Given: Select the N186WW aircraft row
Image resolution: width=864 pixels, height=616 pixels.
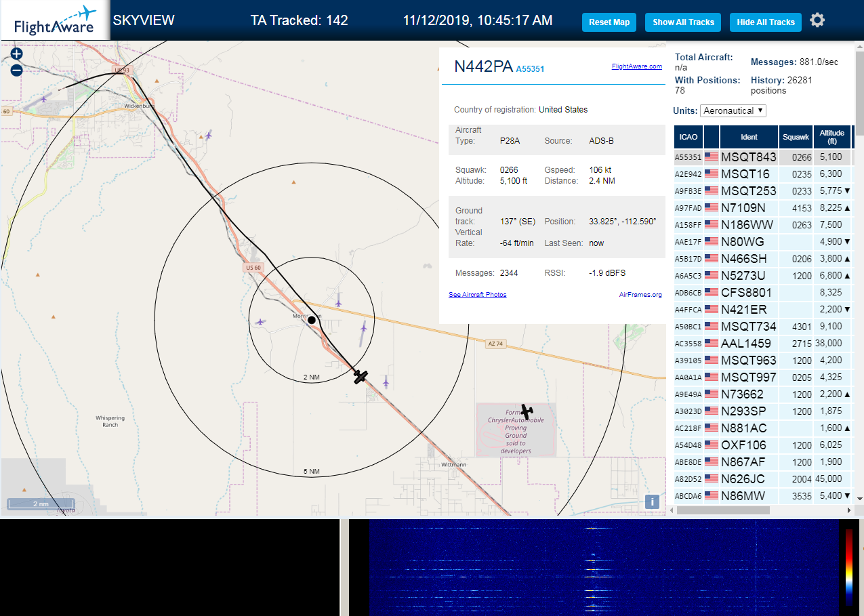Looking at the screenshot, I should click(762, 225).
